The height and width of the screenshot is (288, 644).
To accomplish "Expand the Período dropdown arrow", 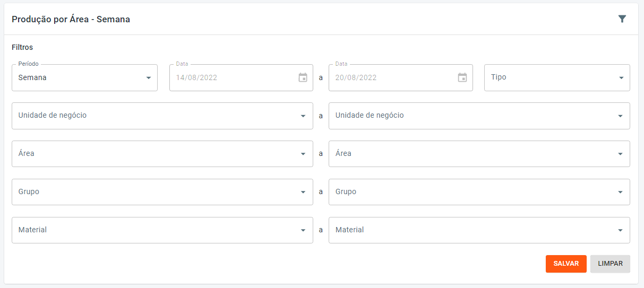I will pyautogui.click(x=149, y=78).
